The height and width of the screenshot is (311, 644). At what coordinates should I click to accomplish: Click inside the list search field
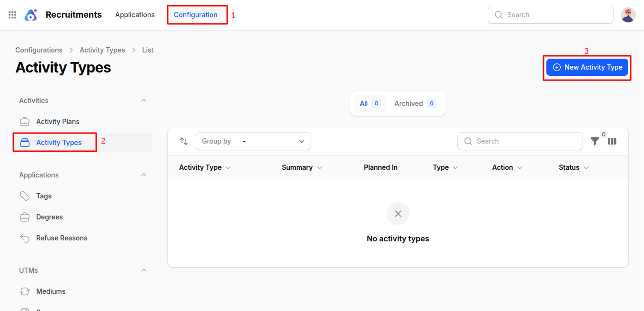pos(520,141)
